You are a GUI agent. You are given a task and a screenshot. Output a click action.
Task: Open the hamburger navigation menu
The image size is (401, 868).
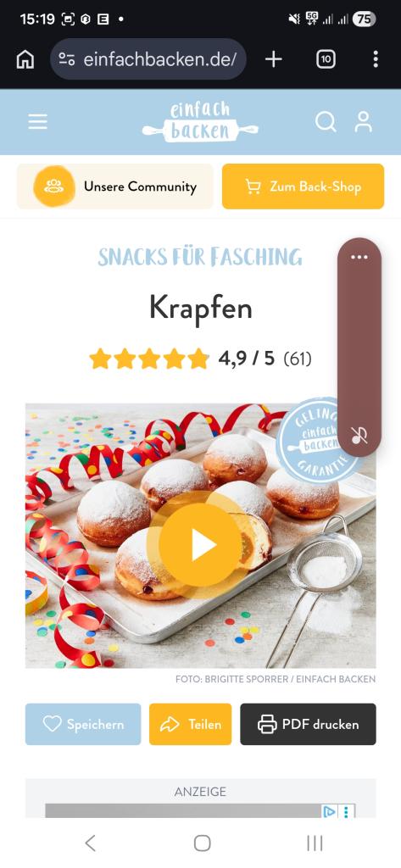[37, 122]
